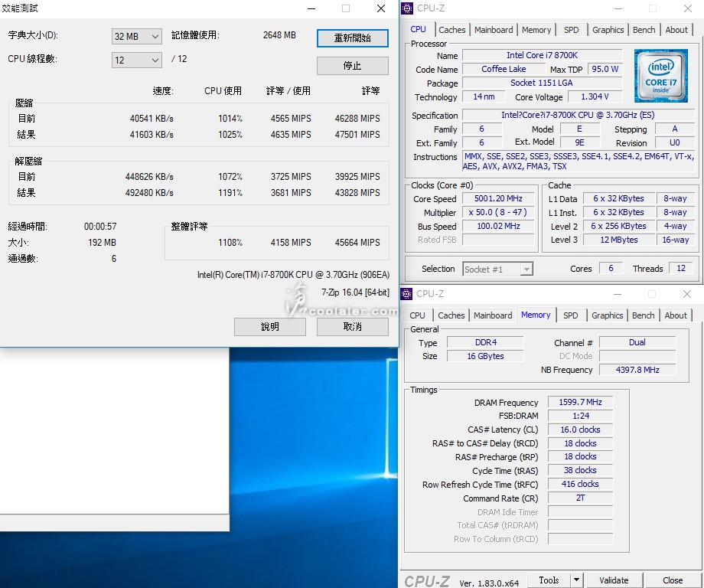Click the Max TDP value 95.0 W
The height and width of the screenshot is (588, 704).
coord(605,69)
